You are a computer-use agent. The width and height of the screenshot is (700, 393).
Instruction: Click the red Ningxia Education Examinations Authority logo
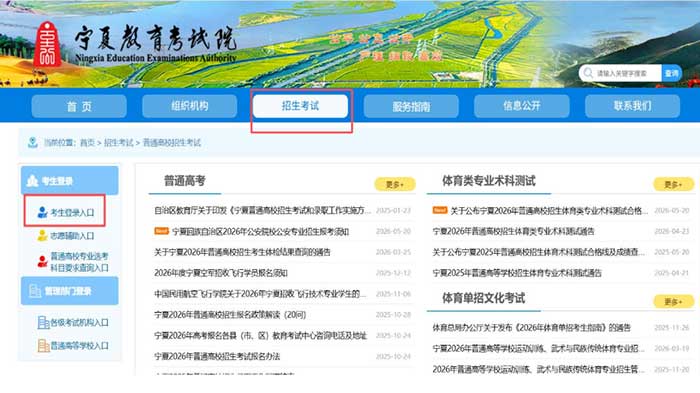pos(47,45)
